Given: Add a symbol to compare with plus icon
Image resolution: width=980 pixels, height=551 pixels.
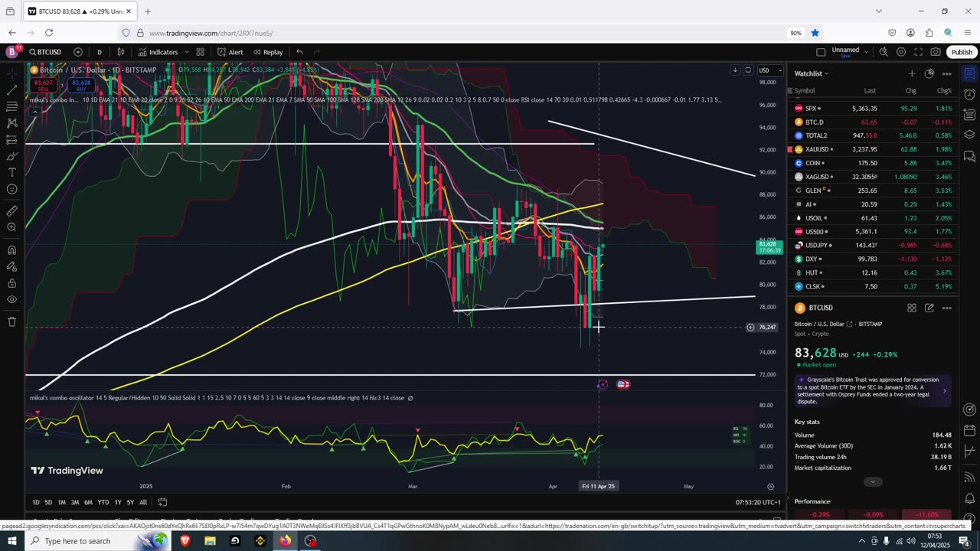Looking at the screenshot, I should click(x=78, y=52).
